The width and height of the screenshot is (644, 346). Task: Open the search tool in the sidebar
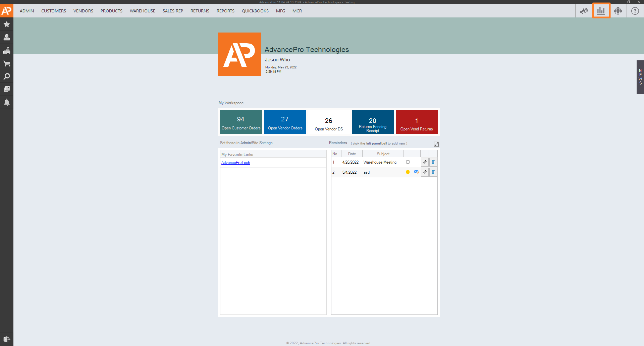[6, 76]
